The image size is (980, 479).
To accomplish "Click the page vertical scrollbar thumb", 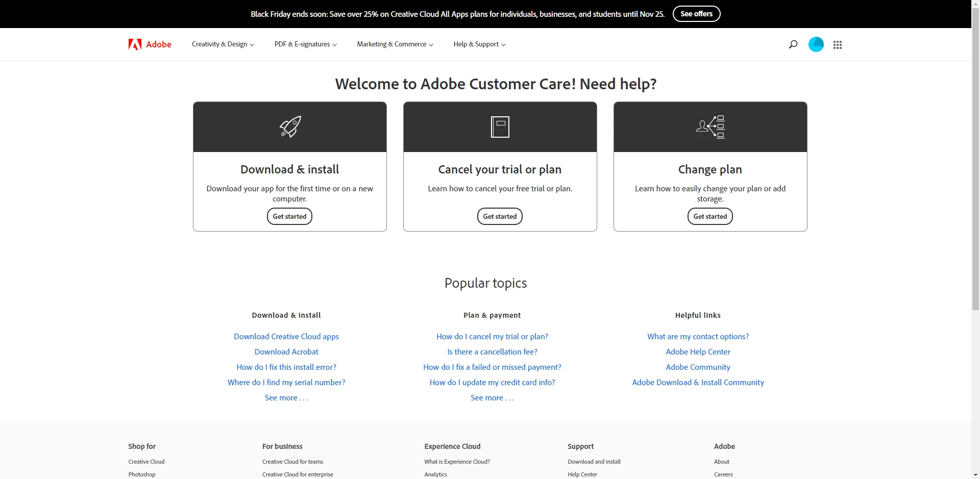I will coord(975,159).
